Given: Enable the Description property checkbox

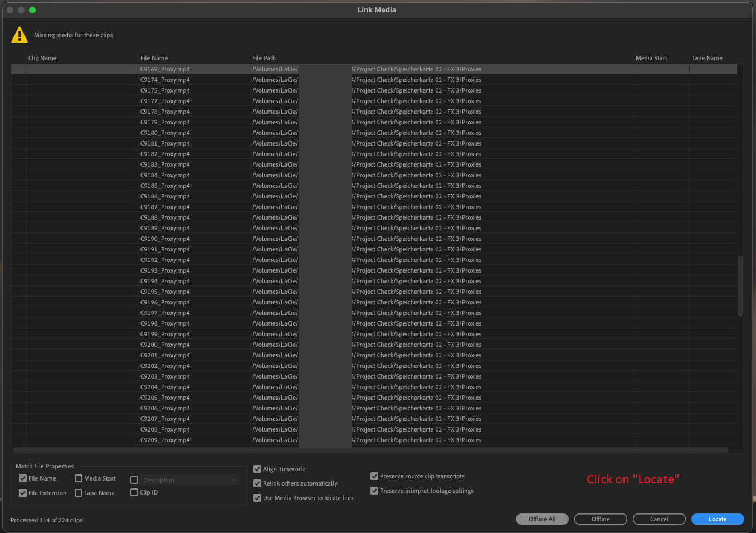Looking at the screenshot, I should [x=134, y=480].
